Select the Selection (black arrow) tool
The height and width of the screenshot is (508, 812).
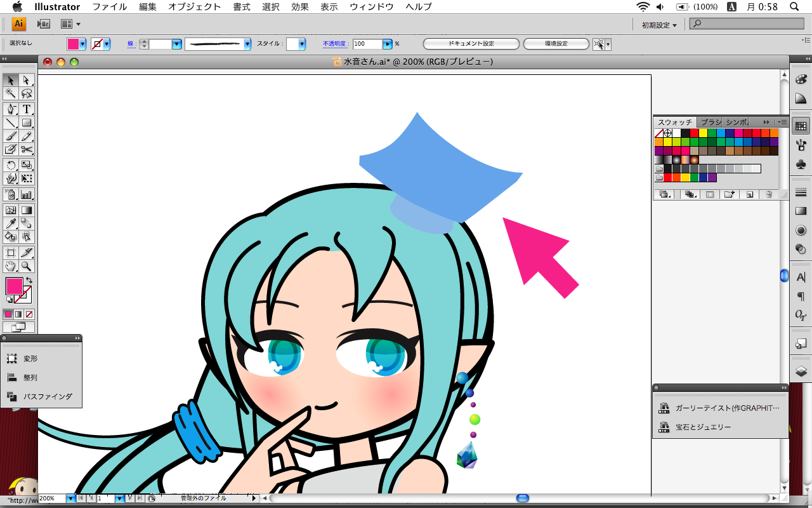point(11,80)
